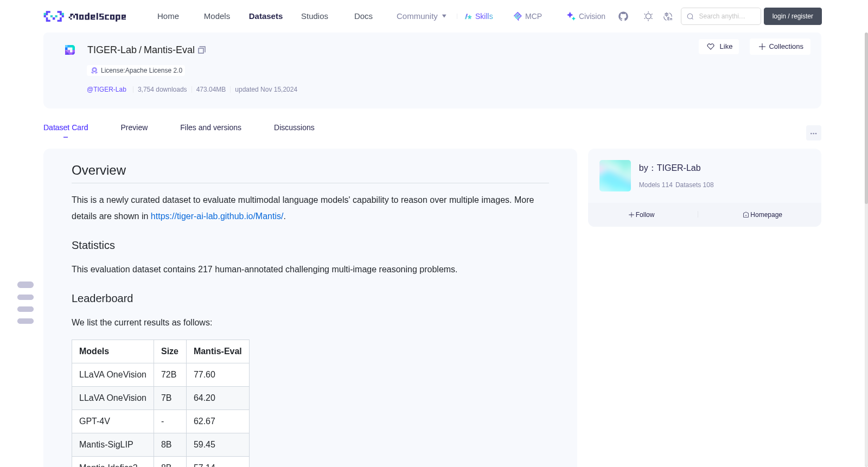Open the tiger-ai-lab.github.io/Mantis link
The height and width of the screenshot is (467, 868).
pyautogui.click(x=217, y=216)
